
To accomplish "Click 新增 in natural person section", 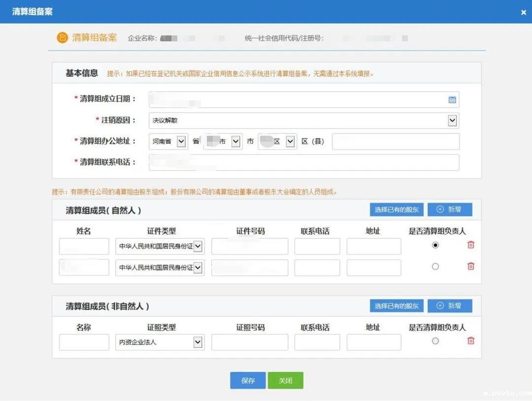I will pos(449,210).
